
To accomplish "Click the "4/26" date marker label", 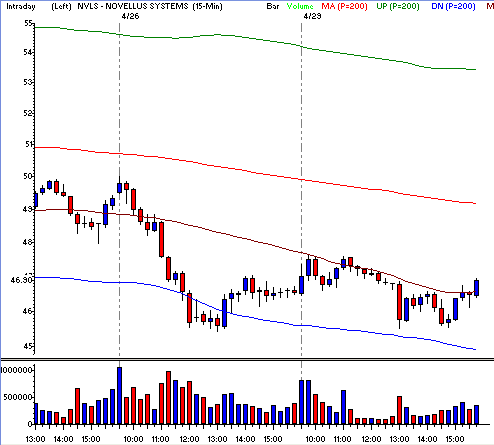I will pyautogui.click(x=130, y=16).
